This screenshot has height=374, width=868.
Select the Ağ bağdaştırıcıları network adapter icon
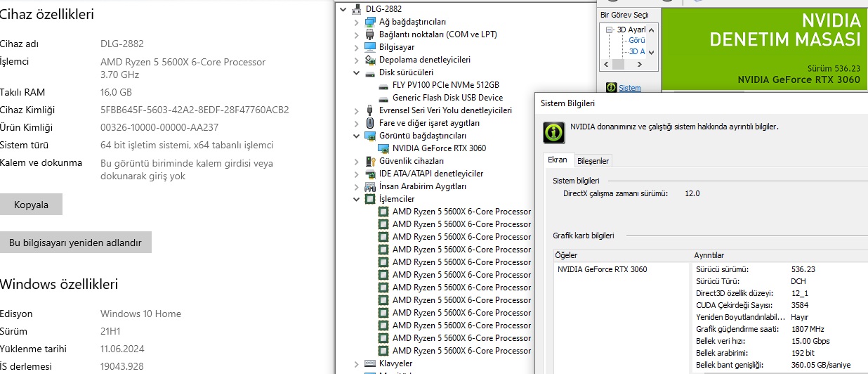click(x=370, y=22)
